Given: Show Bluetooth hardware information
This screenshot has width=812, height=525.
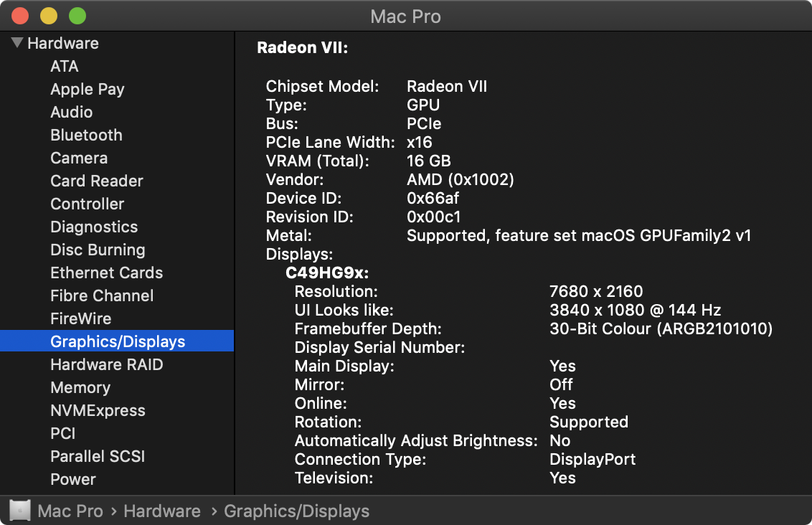Looking at the screenshot, I should click(86, 135).
